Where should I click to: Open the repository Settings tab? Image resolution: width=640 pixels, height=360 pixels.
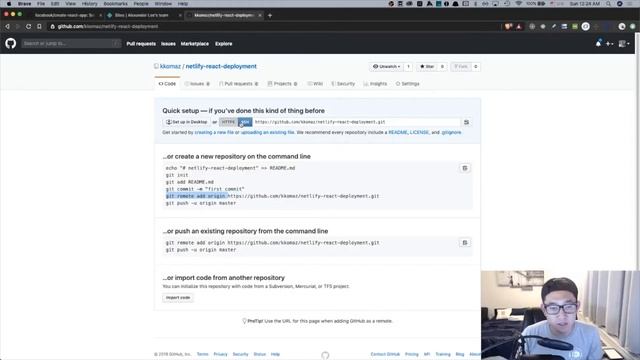(407, 84)
